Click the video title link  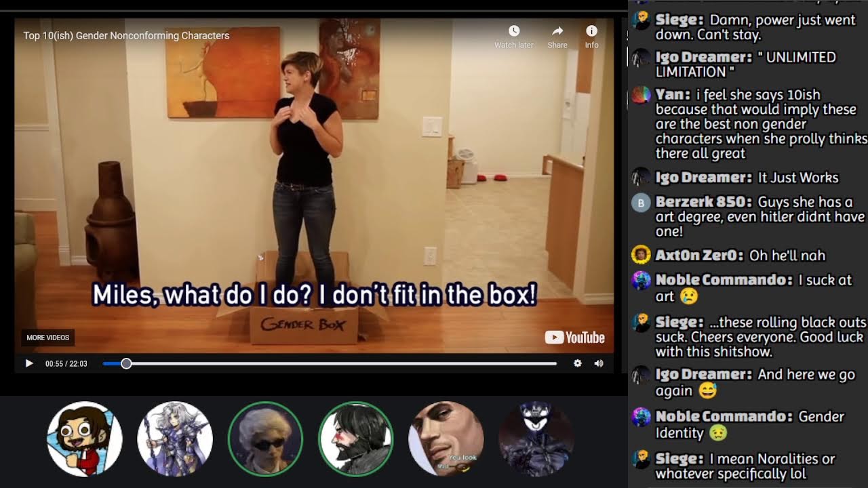[126, 35]
